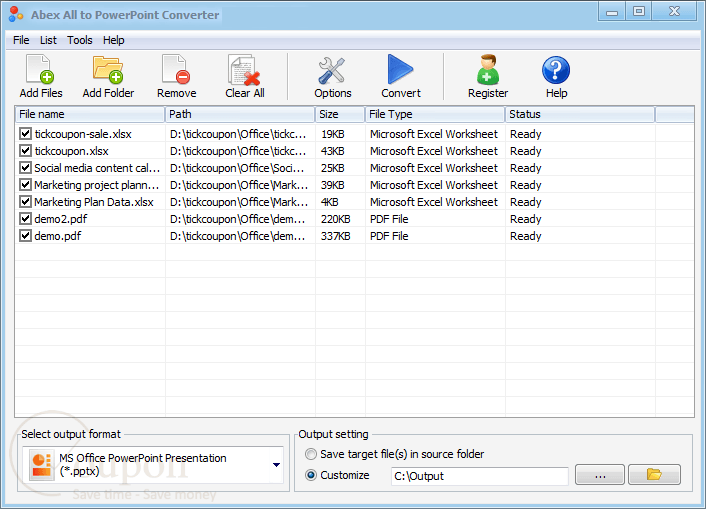This screenshot has width=706, height=509.
Task: Click the path cell of demo2.pdf
Action: (x=238, y=219)
